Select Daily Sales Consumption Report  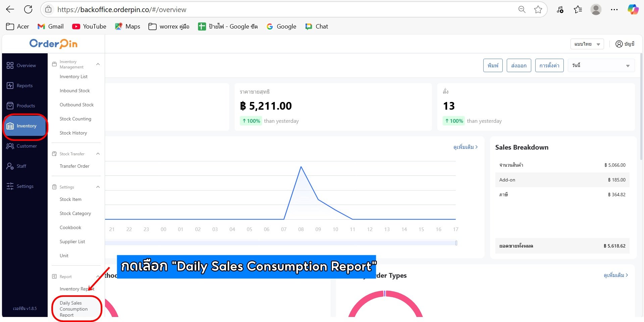(73, 309)
